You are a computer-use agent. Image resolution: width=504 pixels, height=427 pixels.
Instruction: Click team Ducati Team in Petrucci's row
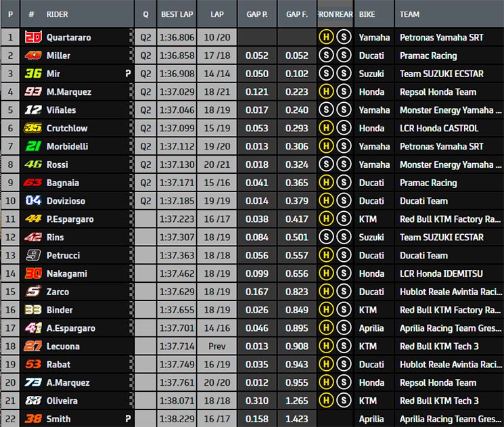point(423,255)
